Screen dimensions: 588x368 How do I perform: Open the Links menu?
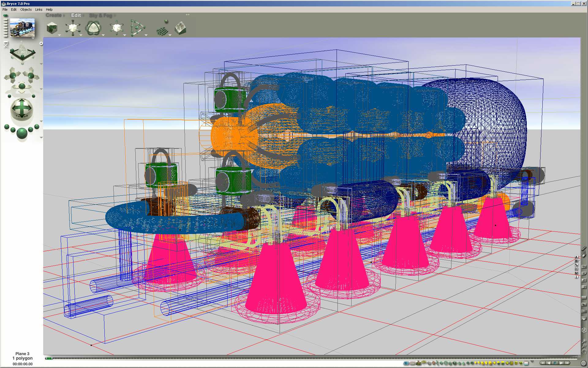coord(39,10)
